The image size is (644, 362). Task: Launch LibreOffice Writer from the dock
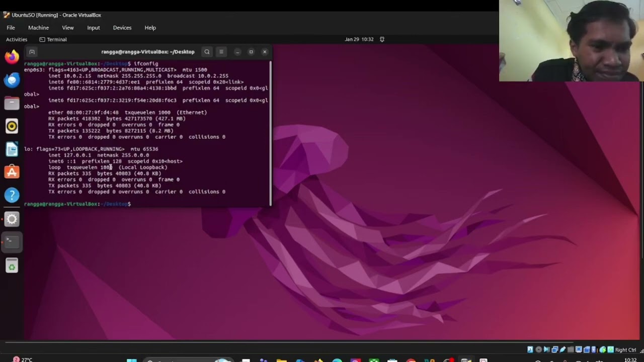coord(12,149)
